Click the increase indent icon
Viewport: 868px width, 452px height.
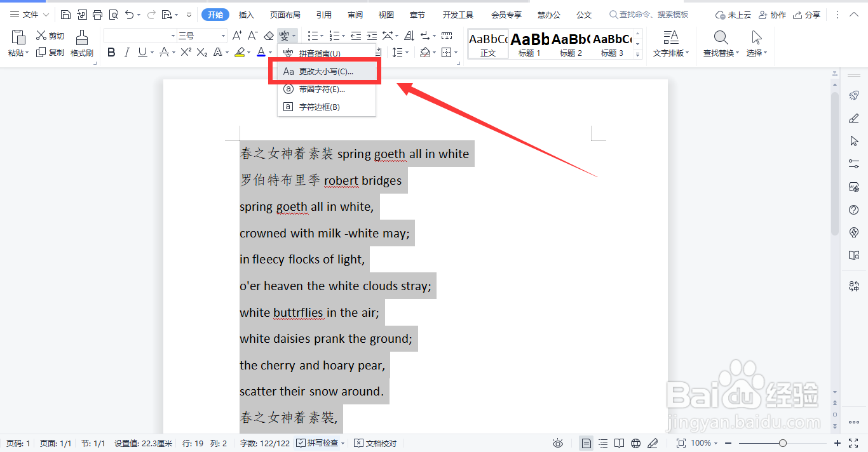tap(371, 36)
